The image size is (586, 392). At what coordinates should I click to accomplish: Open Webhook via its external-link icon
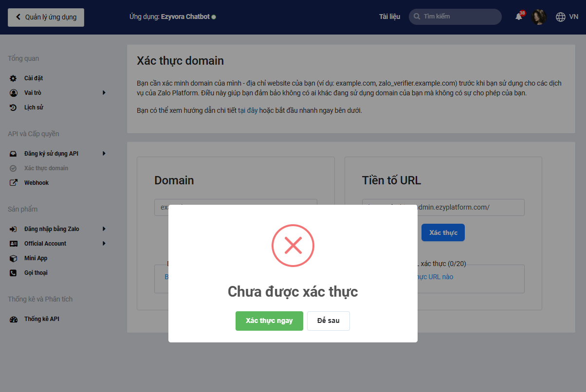pyautogui.click(x=14, y=183)
